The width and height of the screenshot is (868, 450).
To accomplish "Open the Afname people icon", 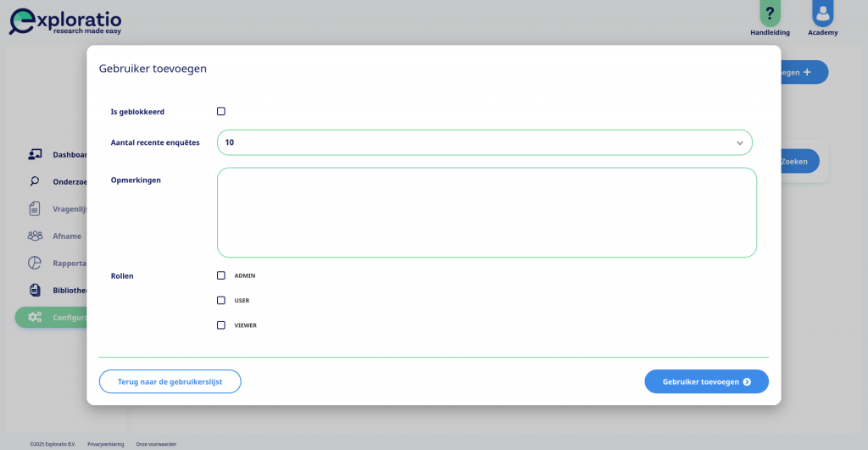I will pos(35,236).
